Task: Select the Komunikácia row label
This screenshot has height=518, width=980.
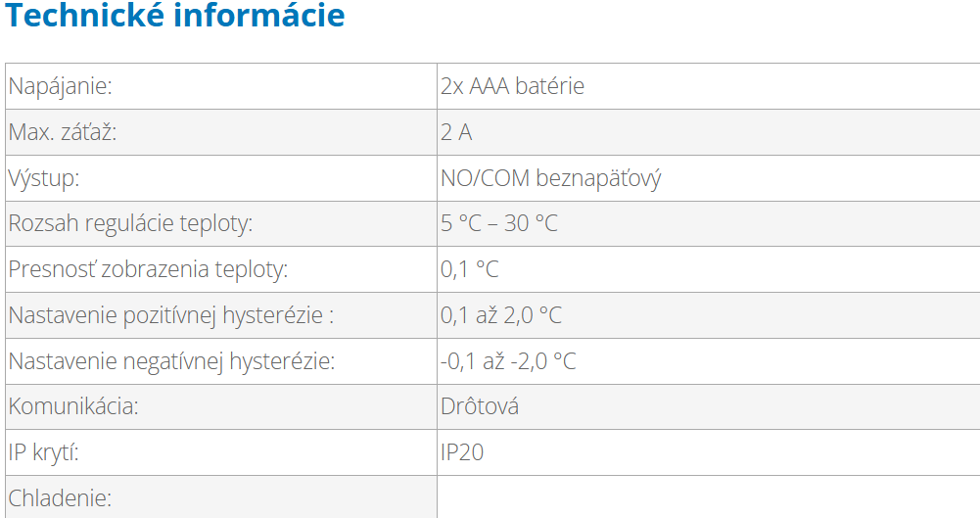Action: 73,406
